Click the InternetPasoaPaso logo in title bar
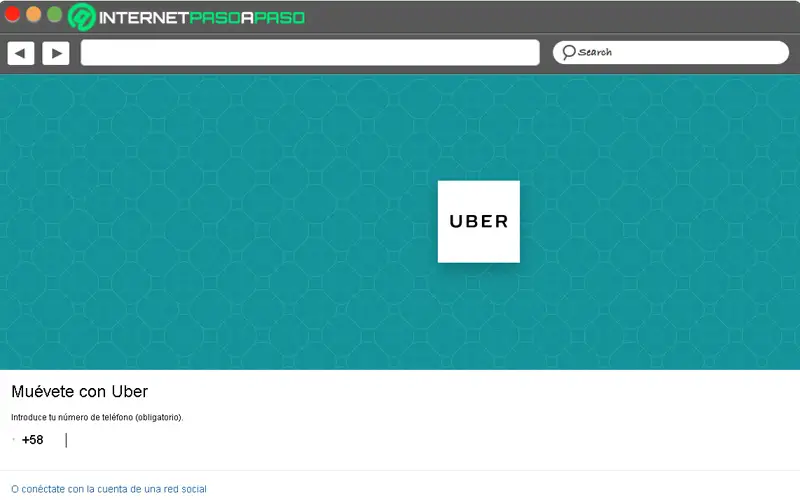This screenshot has height=500, width=800. pyautogui.click(x=187, y=17)
